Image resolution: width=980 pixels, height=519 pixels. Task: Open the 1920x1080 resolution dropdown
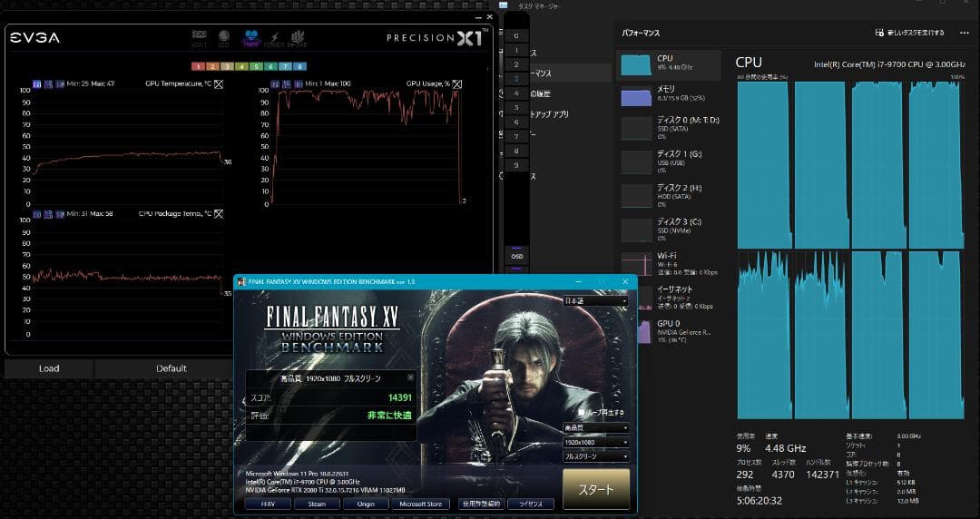595,442
